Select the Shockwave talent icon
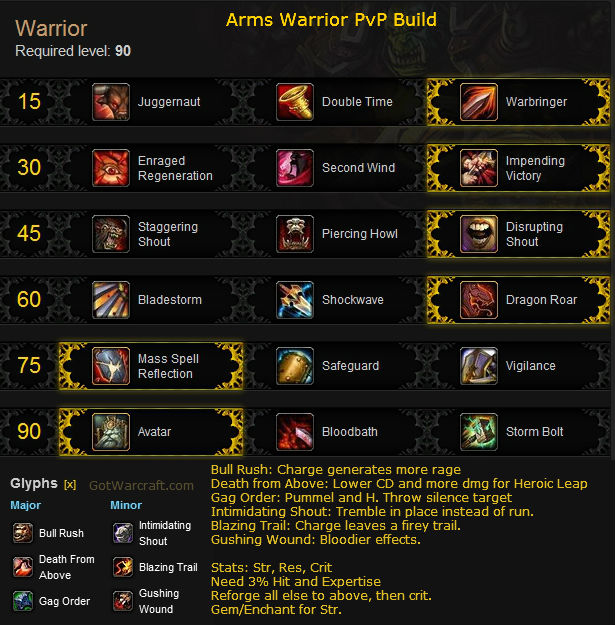 tap(295, 300)
